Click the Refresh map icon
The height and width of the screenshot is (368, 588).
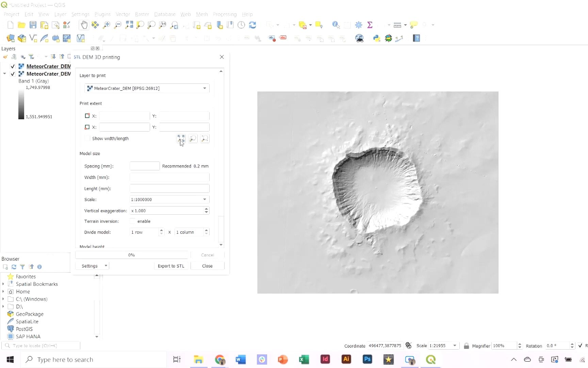point(252,25)
